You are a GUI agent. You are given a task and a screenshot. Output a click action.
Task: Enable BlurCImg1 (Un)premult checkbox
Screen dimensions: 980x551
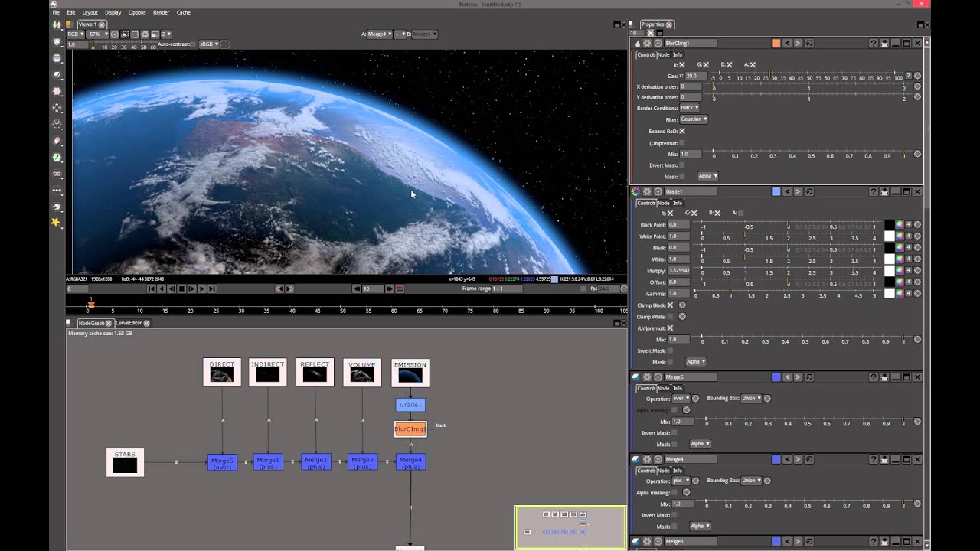(682, 143)
